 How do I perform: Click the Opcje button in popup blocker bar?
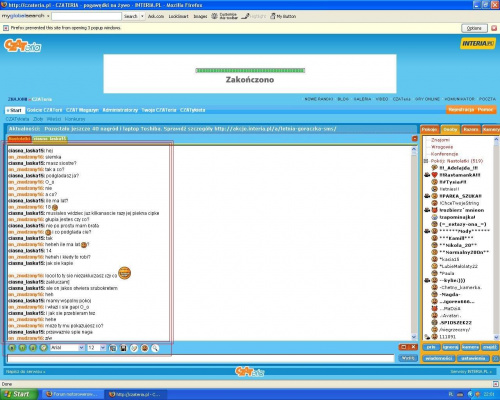coord(474,28)
